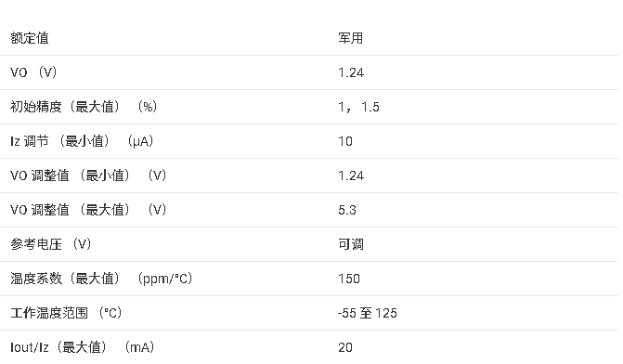This screenshot has width=623, height=364.
Task: Select the 150 temperature coefficient value
Action: tap(349, 279)
